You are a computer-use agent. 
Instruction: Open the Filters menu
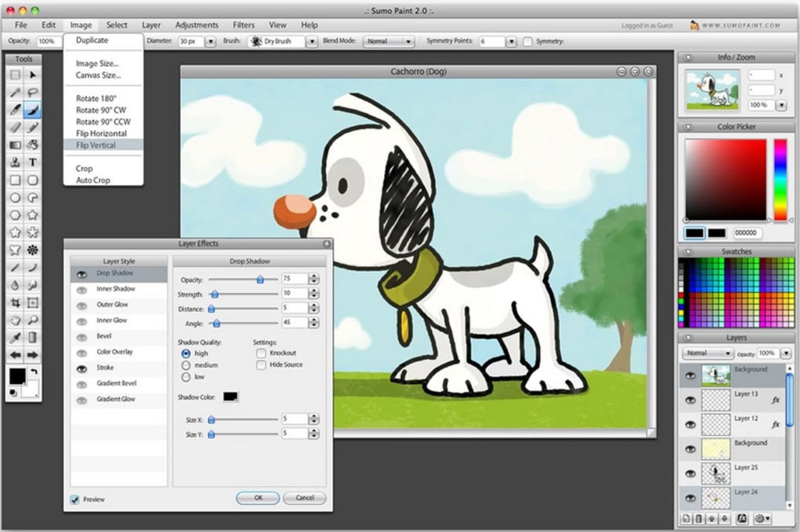point(243,25)
